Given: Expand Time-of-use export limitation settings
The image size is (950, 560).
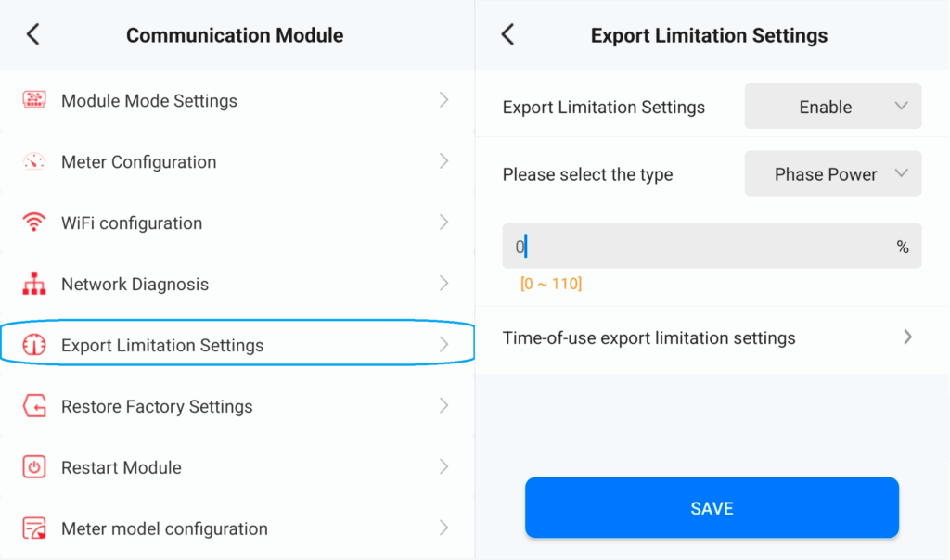Looking at the screenshot, I should [707, 338].
